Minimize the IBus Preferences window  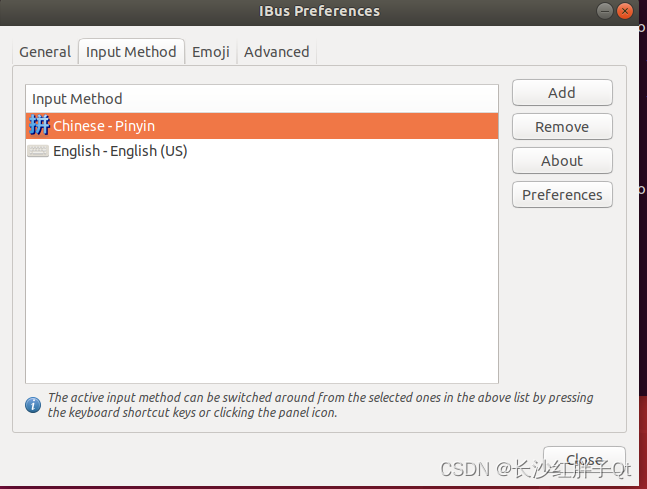[x=604, y=11]
